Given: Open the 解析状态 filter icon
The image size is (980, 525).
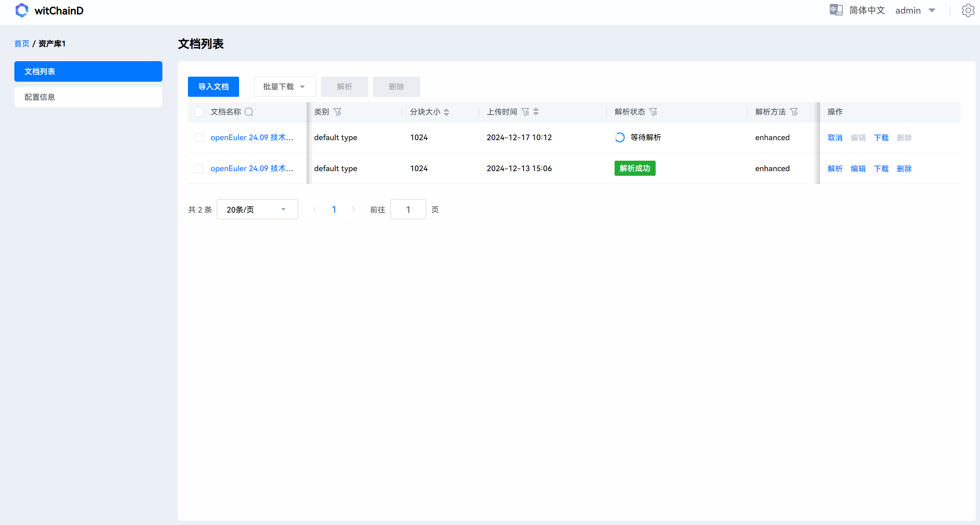Looking at the screenshot, I should (653, 112).
